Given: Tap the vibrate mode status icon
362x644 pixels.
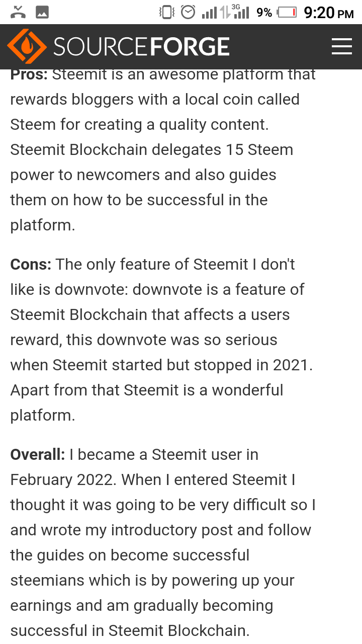Looking at the screenshot, I should pos(166,12).
